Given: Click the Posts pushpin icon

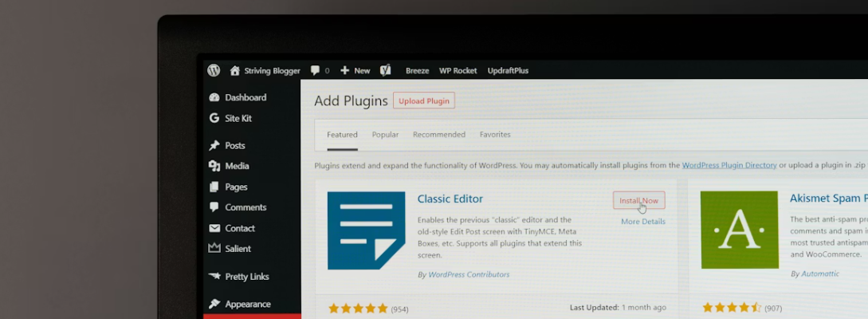Looking at the screenshot, I should [214, 146].
